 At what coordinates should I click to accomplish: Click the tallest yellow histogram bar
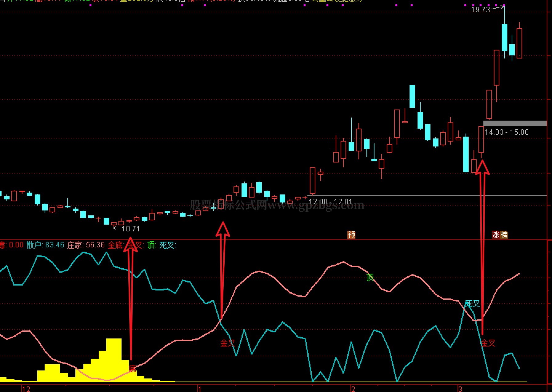pyautogui.click(x=114, y=359)
